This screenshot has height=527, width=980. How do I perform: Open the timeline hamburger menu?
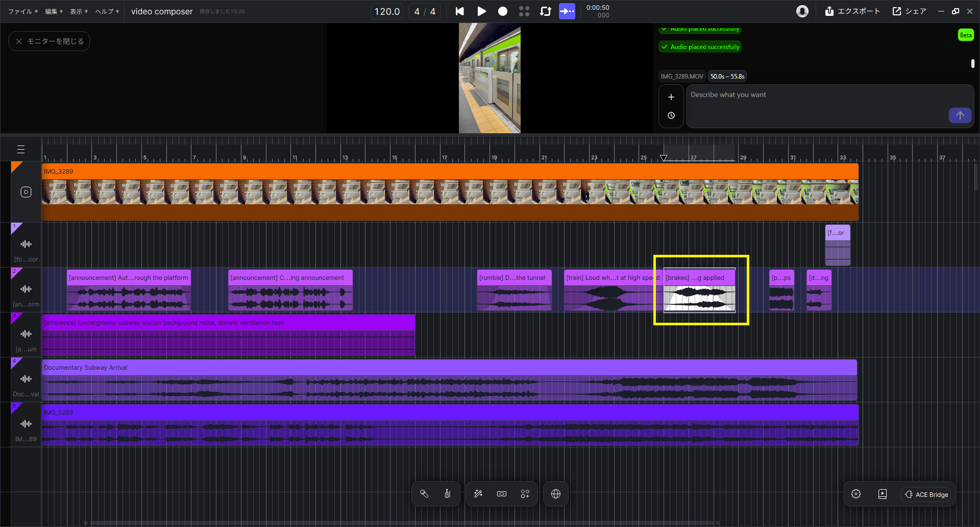(x=21, y=149)
